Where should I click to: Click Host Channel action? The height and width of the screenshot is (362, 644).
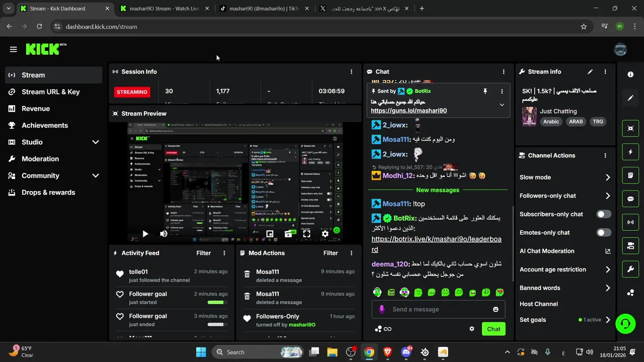[539, 304]
